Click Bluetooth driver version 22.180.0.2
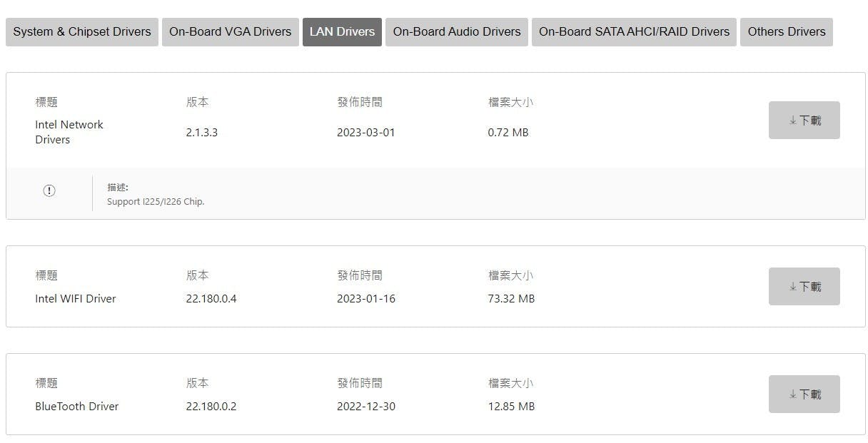The image size is (868, 443). tap(211, 407)
